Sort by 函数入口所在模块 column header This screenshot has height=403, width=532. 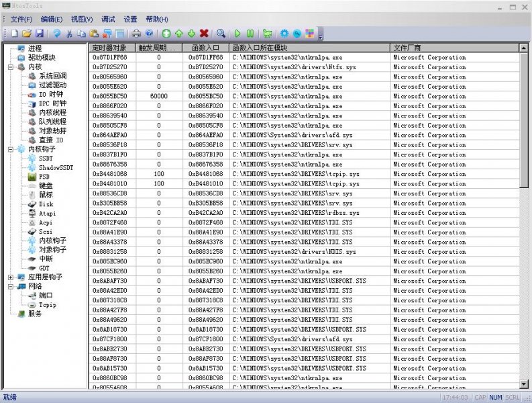tap(310, 48)
